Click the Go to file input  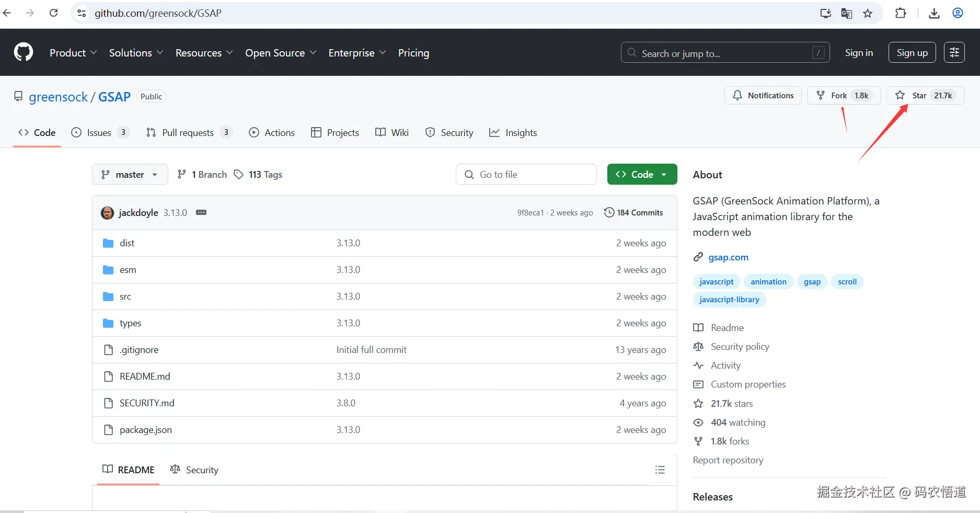pos(526,174)
